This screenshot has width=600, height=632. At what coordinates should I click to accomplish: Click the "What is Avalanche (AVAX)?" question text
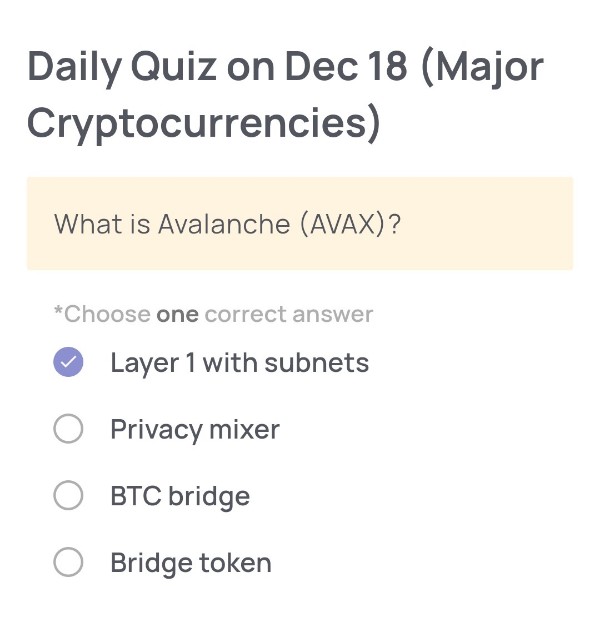pos(227,224)
